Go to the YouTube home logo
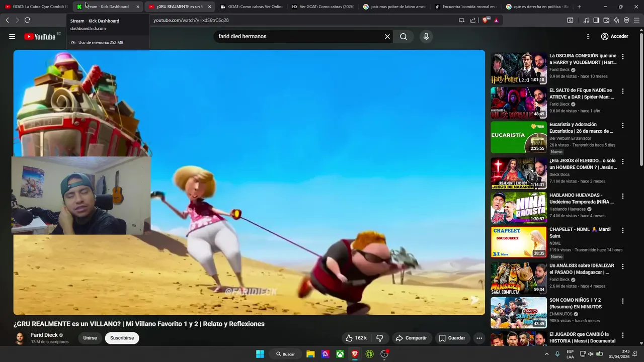Screen dimensions: 644x362 (x=40, y=36)
